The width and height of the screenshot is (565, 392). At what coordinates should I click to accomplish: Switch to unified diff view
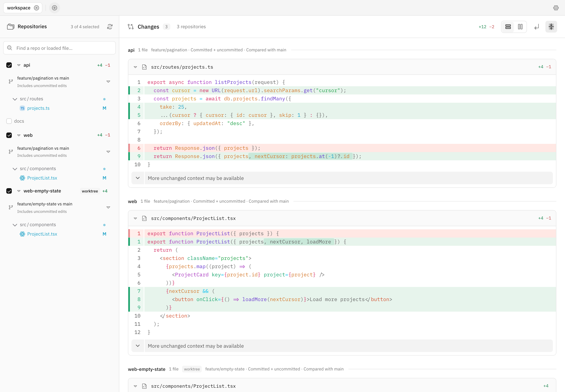click(508, 26)
